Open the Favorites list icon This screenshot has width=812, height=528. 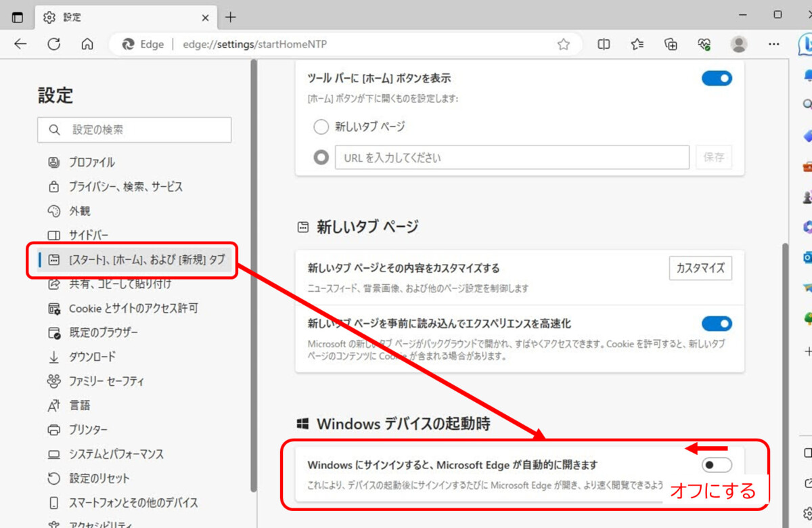[637, 44]
